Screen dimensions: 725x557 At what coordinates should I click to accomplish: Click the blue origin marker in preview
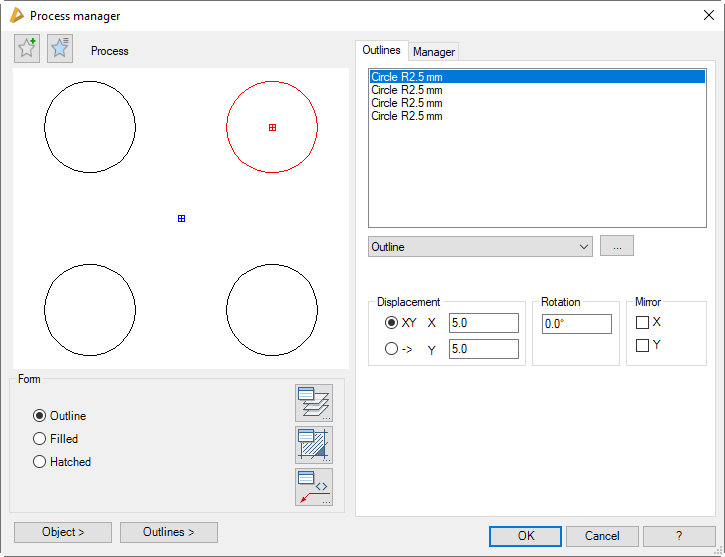[x=181, y=218]
